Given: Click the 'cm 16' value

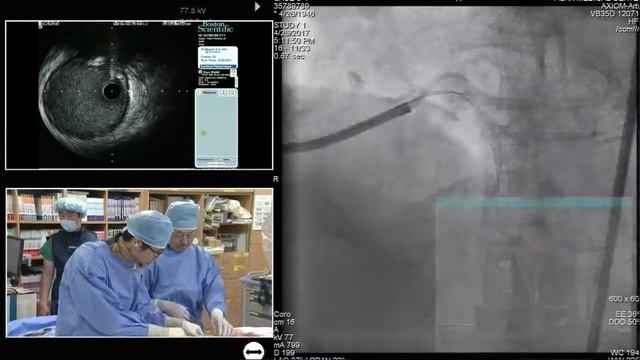Looking at the screenshot, I should click(284, 322).
